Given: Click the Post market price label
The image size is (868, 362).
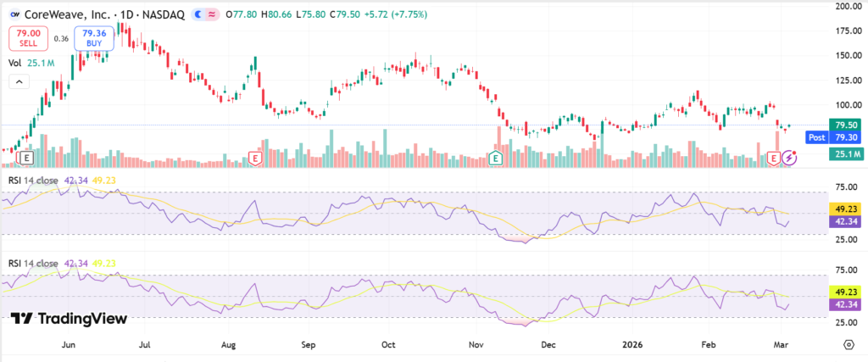Looking at the screenshot, I should coord(817,137).
